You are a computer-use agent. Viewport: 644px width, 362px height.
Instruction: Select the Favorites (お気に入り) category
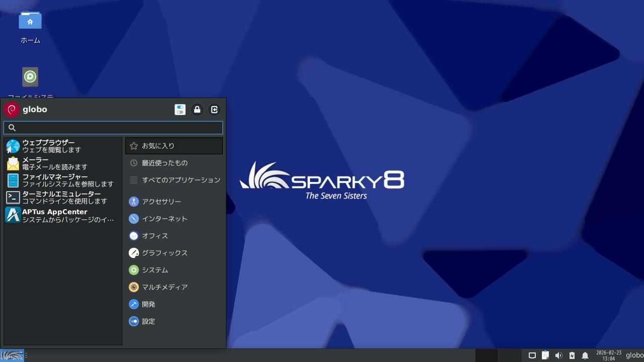point(174,146)
